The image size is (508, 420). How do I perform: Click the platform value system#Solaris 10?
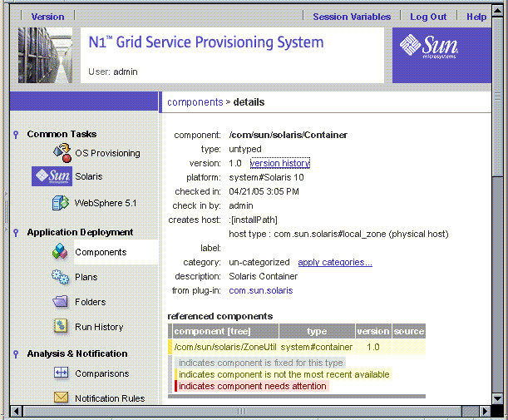(x=266, y=177)
